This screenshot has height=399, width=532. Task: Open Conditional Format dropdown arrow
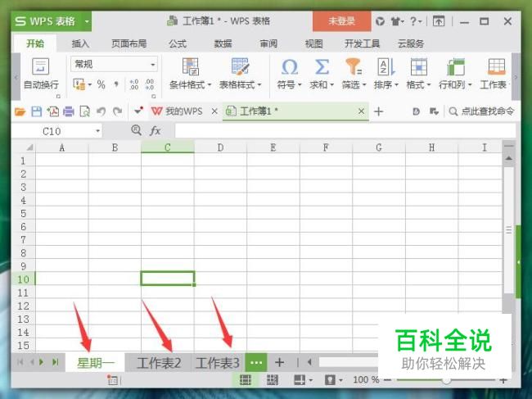[210, 84]
